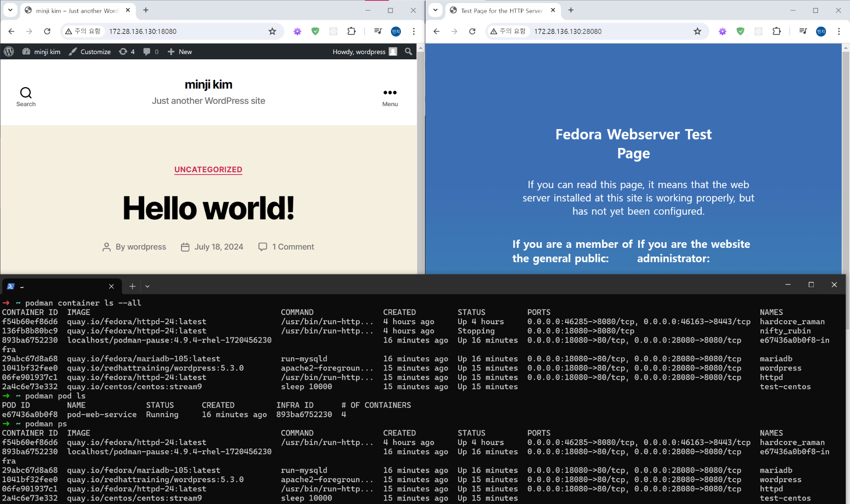Open the Customize brush link
This screenshot has height=504, width=850.
pos(90,51)
